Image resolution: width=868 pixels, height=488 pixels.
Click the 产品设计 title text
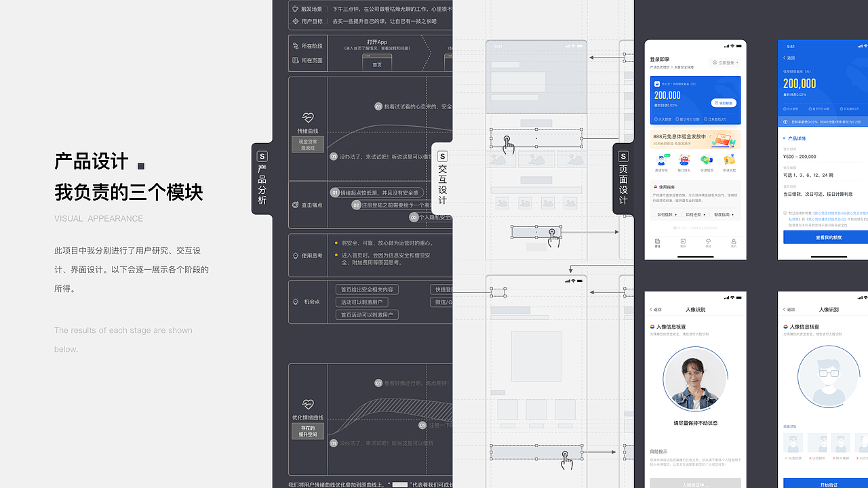click(92, 162)
